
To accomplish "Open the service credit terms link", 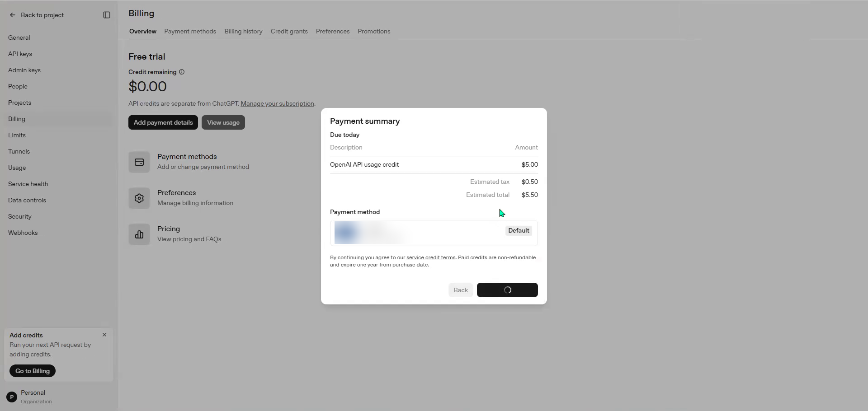I will pyautogui.click(x=431, y=257).
